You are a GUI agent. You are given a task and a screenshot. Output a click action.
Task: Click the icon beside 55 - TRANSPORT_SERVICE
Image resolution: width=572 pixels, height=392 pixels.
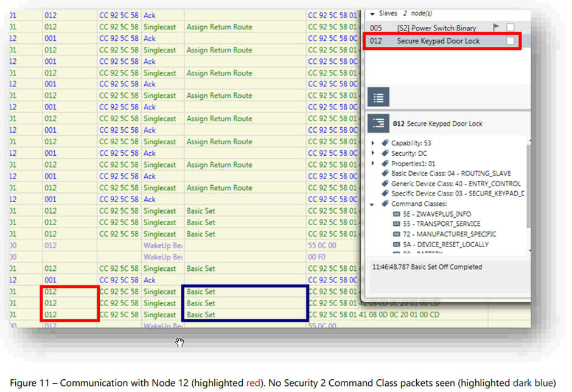[x=397, y=224]
